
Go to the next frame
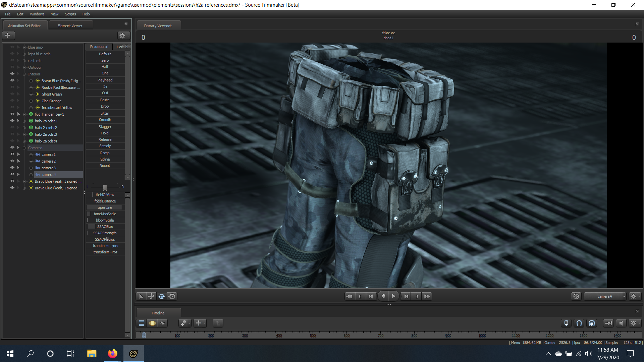click(x=406, y=296)
